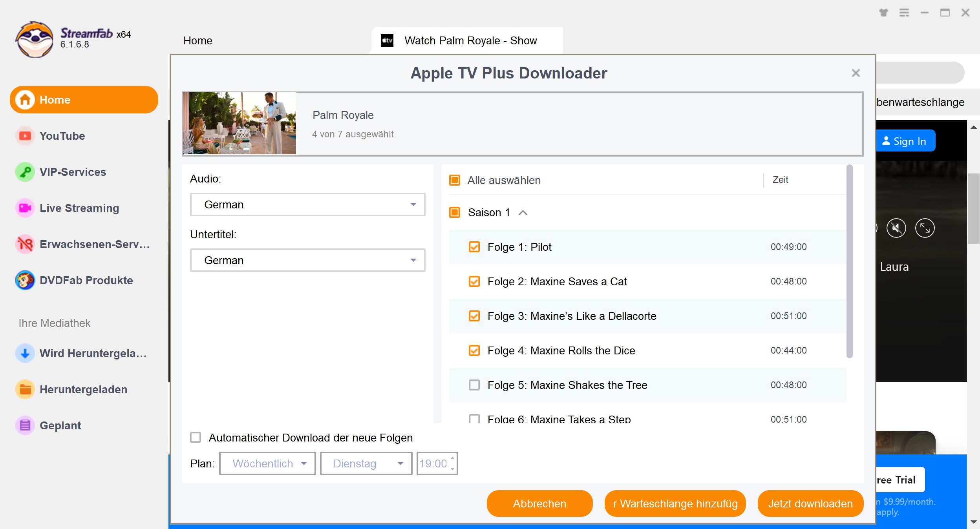This screenshot has width=980, height=529.
Task: Click the YouTube icon in sidebar
Action: coord(25,136)
